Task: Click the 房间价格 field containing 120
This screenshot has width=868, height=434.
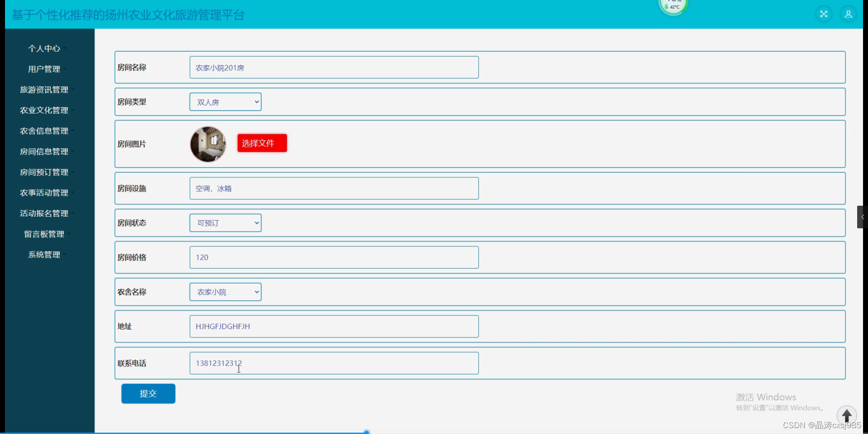Action: (x=334, y=257)
